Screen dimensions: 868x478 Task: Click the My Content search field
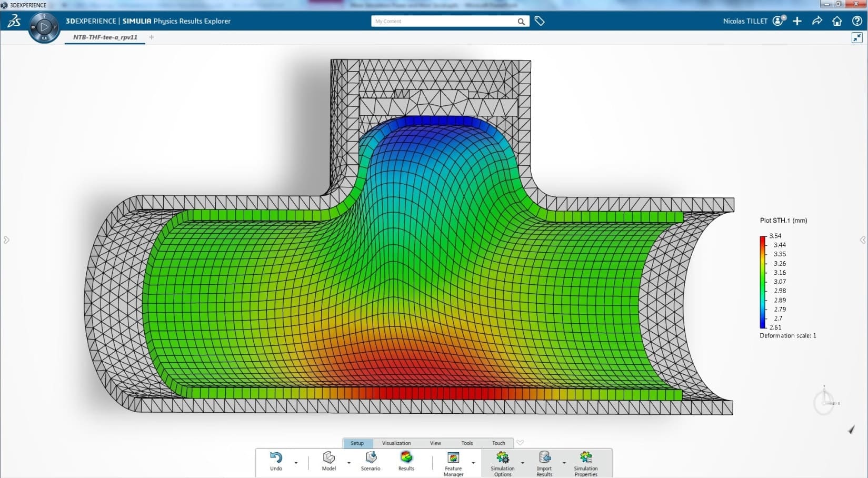click(x=444, y=21)
